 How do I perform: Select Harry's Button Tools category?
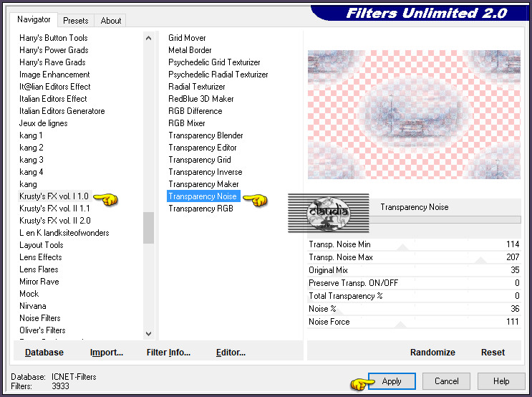pos(54,38)
